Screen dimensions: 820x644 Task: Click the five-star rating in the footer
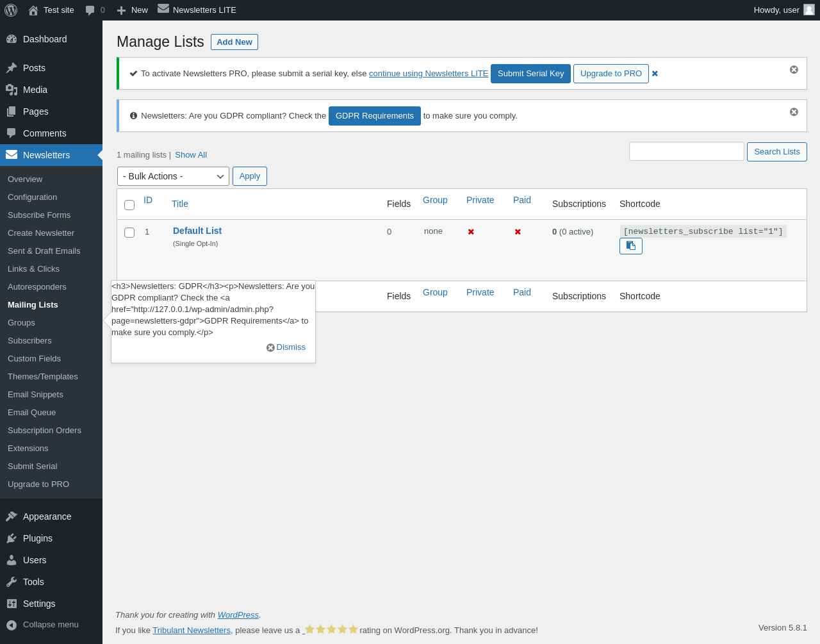pyautogui.click(x=331, y=629)
